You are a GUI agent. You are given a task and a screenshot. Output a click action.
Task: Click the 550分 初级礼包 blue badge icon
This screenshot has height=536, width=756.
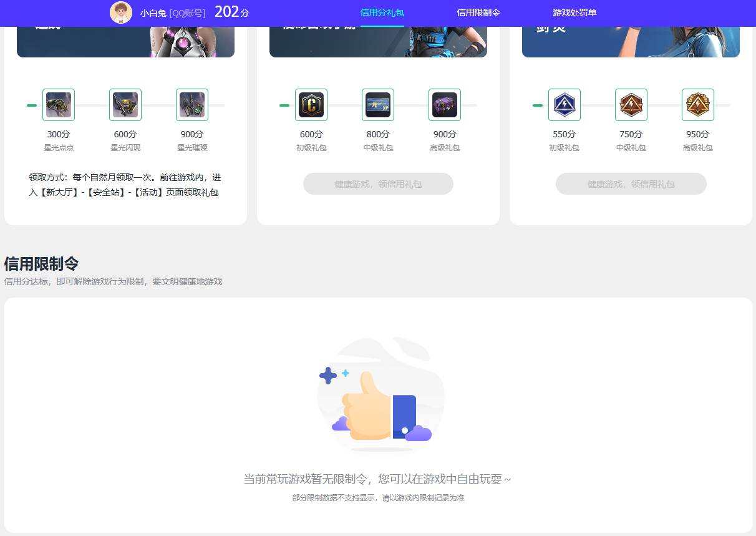tap(565, 105)
